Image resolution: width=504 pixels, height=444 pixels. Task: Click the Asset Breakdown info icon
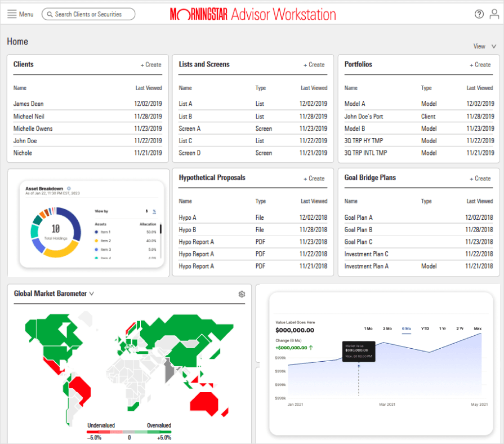click(x=69, y=188)
